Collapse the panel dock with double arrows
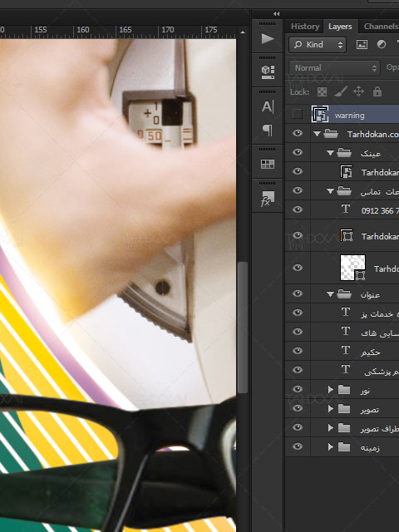 click(x=277, y=13)
